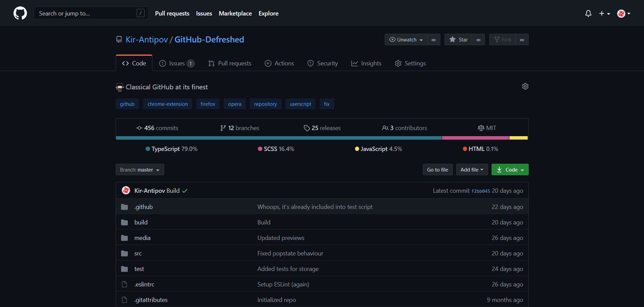Focus the Search or jump to field
Viewport: 644px width, 307px height.
(x=91, y=13)
